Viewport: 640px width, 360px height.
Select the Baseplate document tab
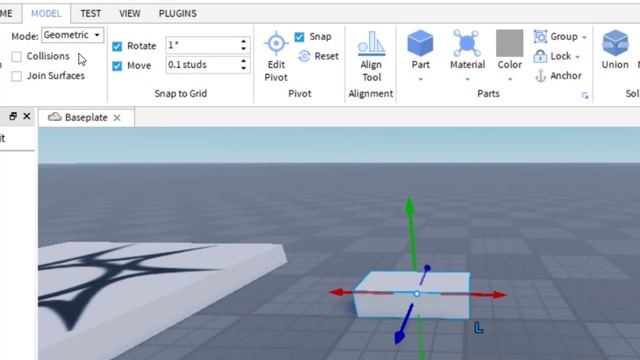click(86, 118)
